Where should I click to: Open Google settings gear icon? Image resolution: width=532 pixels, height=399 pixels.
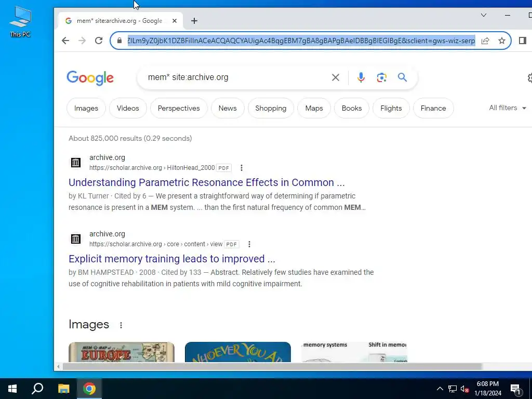[x=529, y=78]
